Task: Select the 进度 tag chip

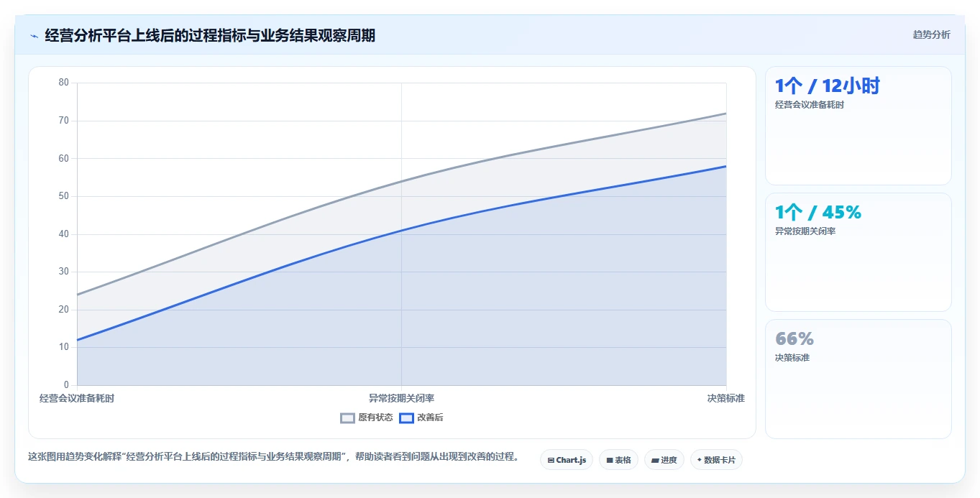Action: coord(664,460)
